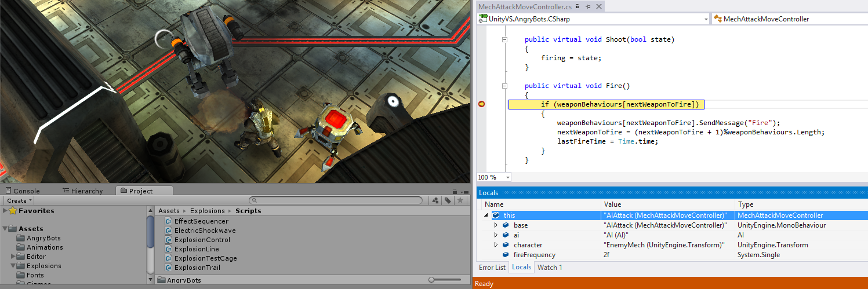Screen dimensions: 868x289
Task: Open the Error List tab
Action: click(492, 268)
